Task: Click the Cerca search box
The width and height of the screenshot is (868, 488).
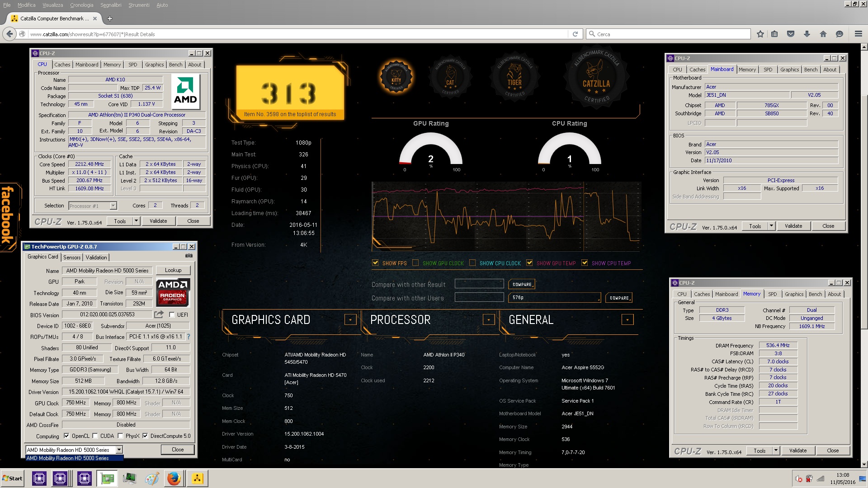Action: coord(668,34)
